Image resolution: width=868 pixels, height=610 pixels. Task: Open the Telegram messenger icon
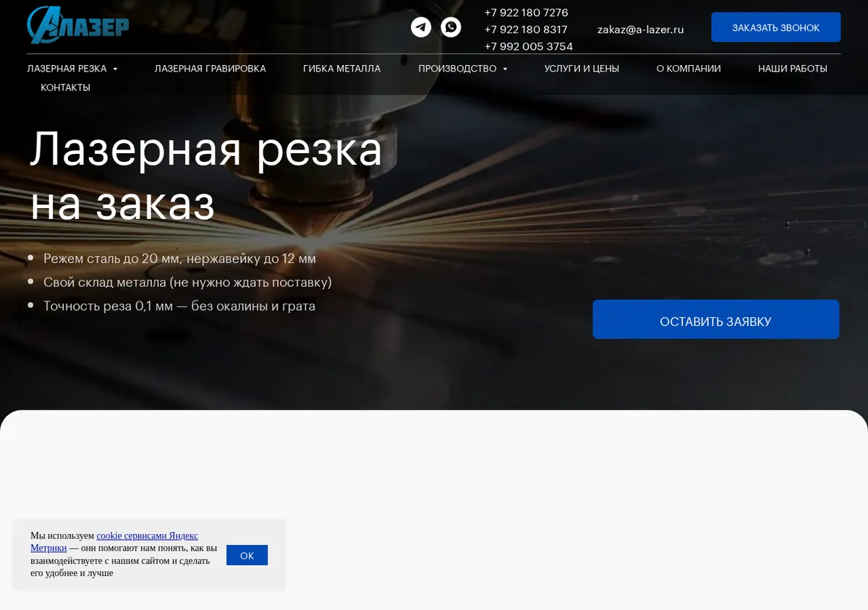click(421, 27)
